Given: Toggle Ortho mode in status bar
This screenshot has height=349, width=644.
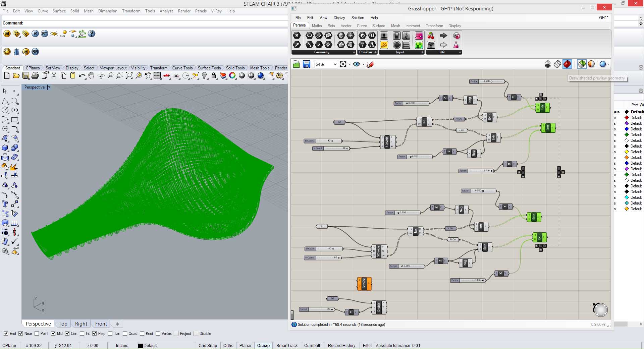Looking at the screenshot, I should [x=228, y=346].
